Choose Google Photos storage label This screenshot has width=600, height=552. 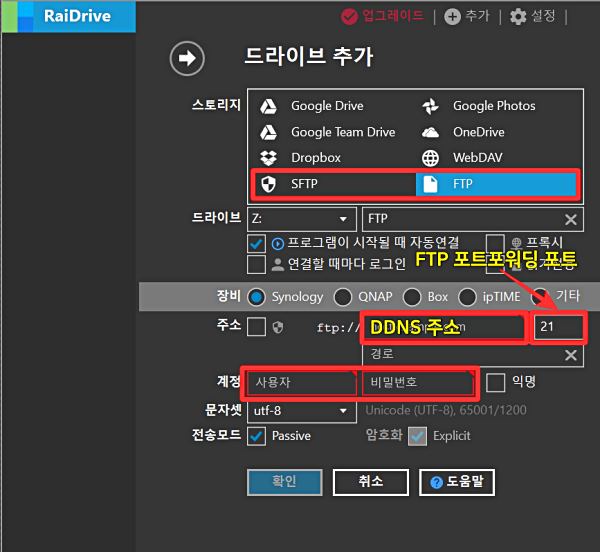(x=494, y=106)
